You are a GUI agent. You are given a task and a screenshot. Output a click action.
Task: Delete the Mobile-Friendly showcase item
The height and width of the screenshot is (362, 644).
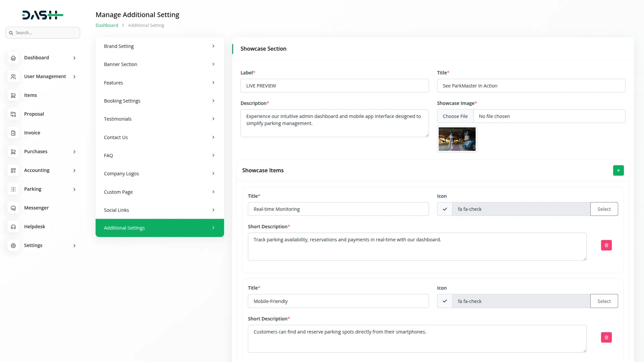pos(606,337)
